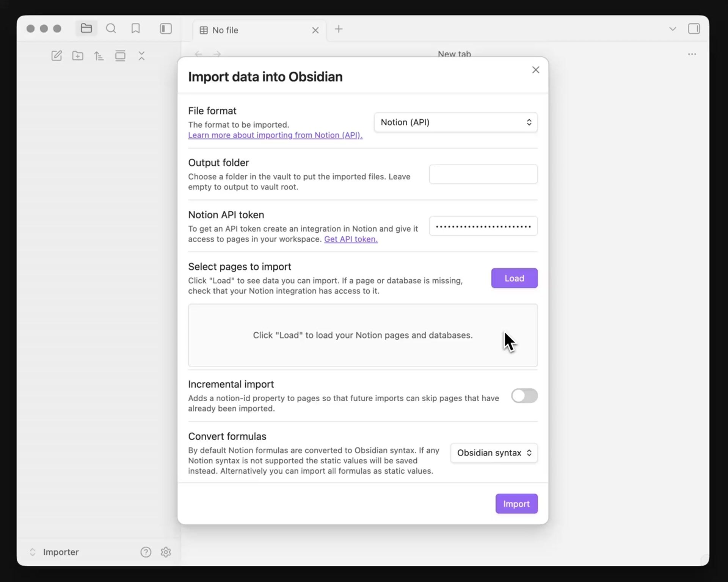Collapse the left sidebar toggle icon
The image size is (728, 582).
coord(166,29)
